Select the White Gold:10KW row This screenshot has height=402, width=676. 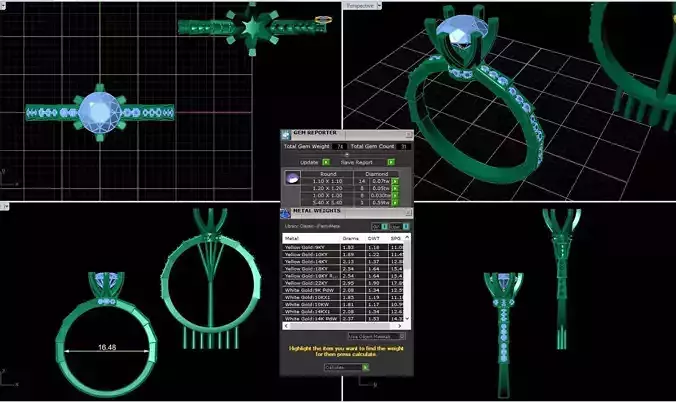[x=343, y=304]
